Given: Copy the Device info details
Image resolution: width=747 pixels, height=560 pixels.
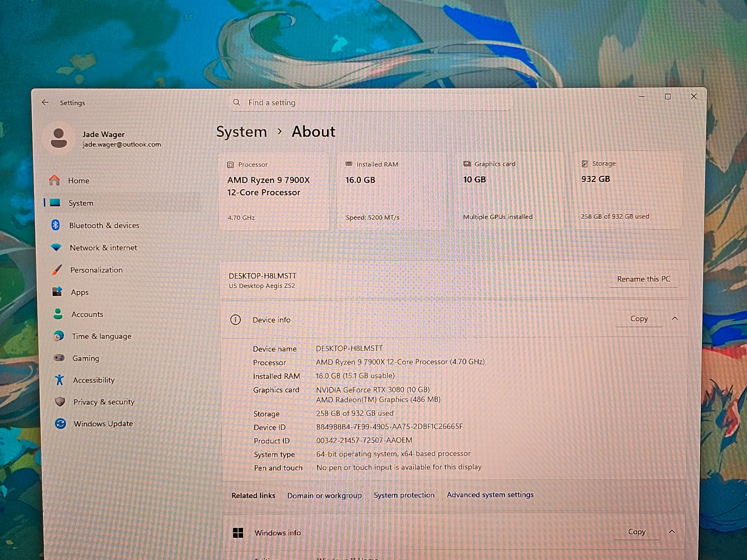Looking at the screenshot, I should coord(639,319).
